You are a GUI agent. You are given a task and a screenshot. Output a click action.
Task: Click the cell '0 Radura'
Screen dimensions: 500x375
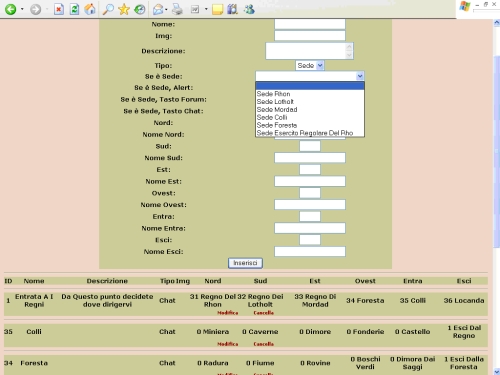click(213, 363)
